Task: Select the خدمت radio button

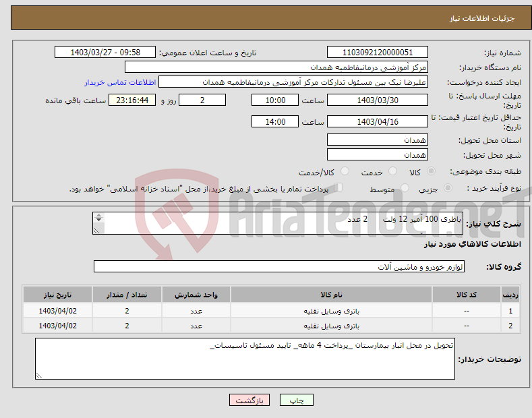Action: coord(392,171)
